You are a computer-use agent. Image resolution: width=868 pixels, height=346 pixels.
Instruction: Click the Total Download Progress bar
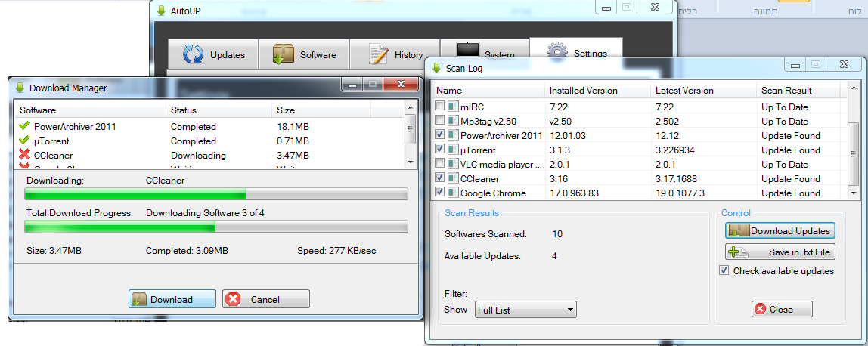[x=216, y=226]
